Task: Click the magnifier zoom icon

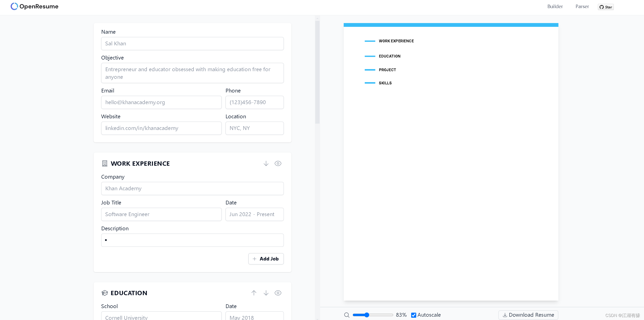Action: 347,315
